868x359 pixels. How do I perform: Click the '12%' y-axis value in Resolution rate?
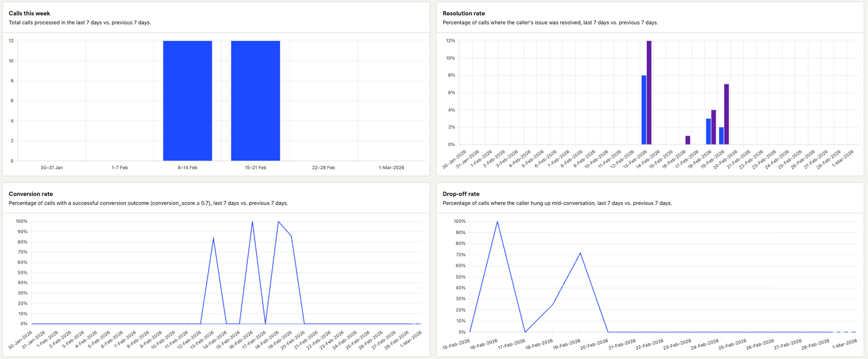pyautogui.click(x=450, y=41)
